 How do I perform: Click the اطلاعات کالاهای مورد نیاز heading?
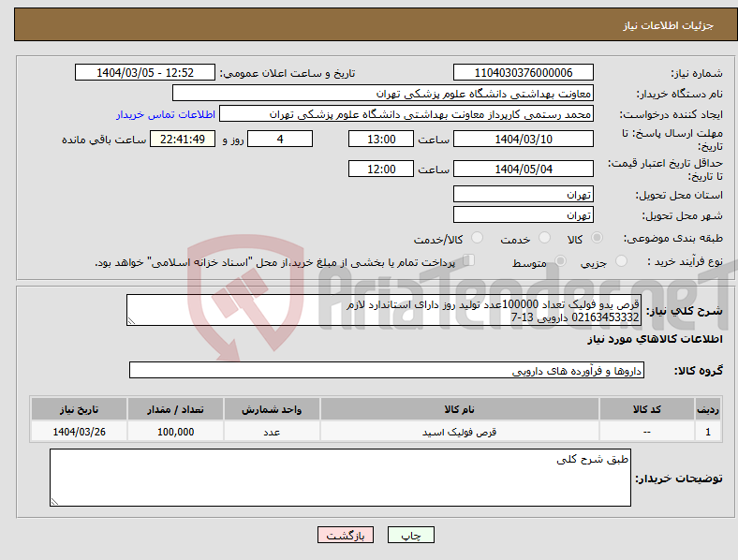tap(655, 339)
